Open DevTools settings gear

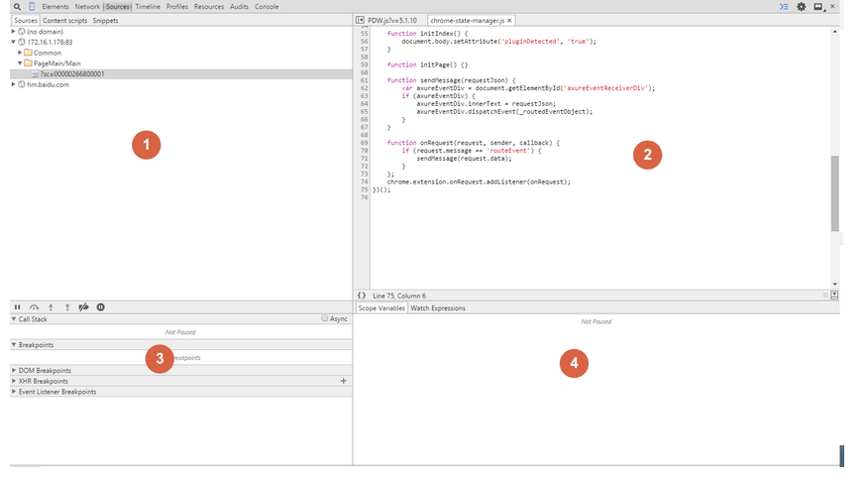[801, 7]
